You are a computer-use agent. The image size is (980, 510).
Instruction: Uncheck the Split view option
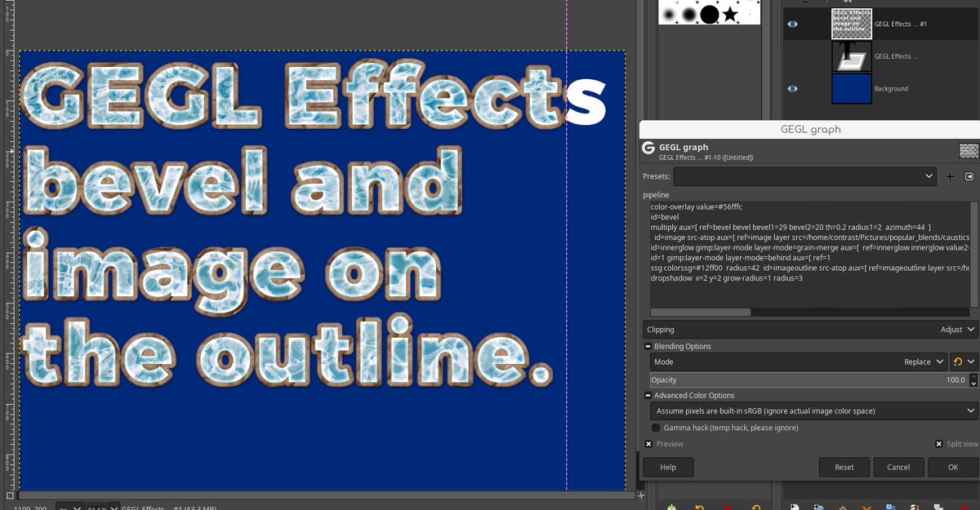(x=939, y=443)
